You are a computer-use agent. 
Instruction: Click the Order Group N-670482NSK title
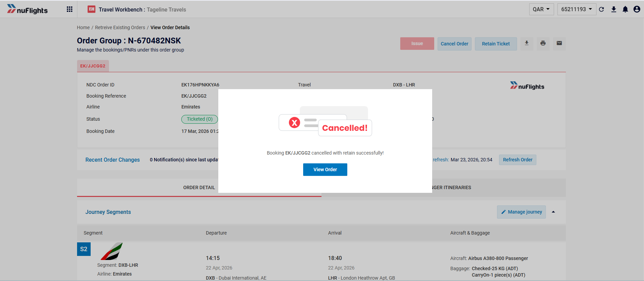[129, 41]
